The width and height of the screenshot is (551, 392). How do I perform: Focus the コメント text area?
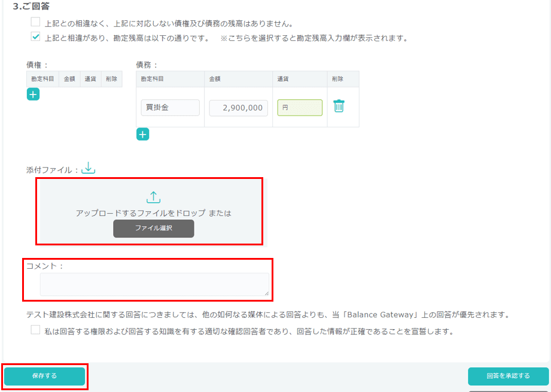154,284
